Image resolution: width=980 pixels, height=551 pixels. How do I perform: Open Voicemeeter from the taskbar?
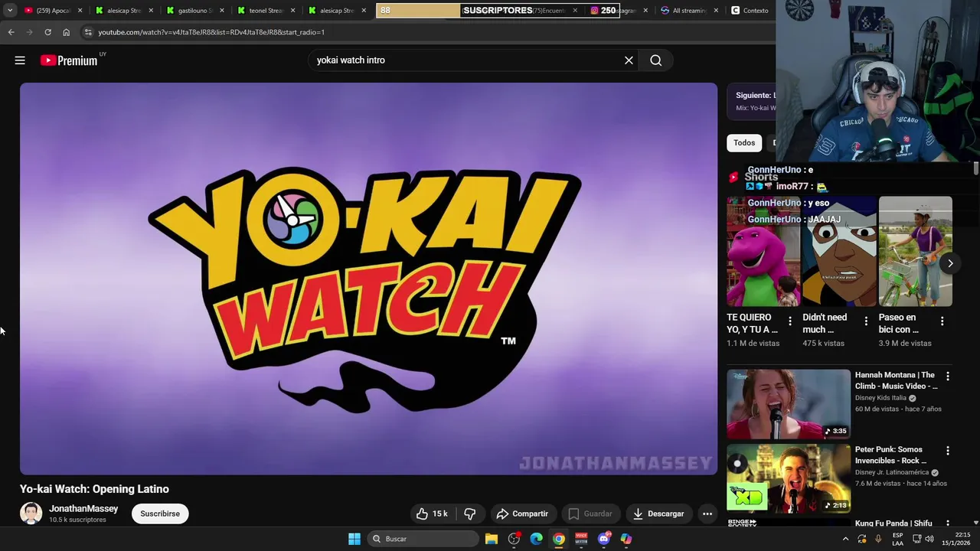[x=581, y=539]
